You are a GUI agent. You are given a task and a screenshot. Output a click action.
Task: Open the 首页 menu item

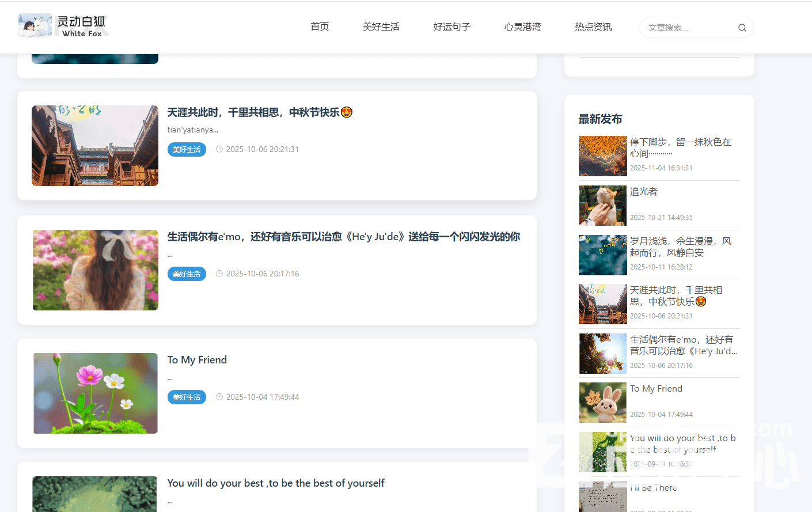[x=320, y=27]
